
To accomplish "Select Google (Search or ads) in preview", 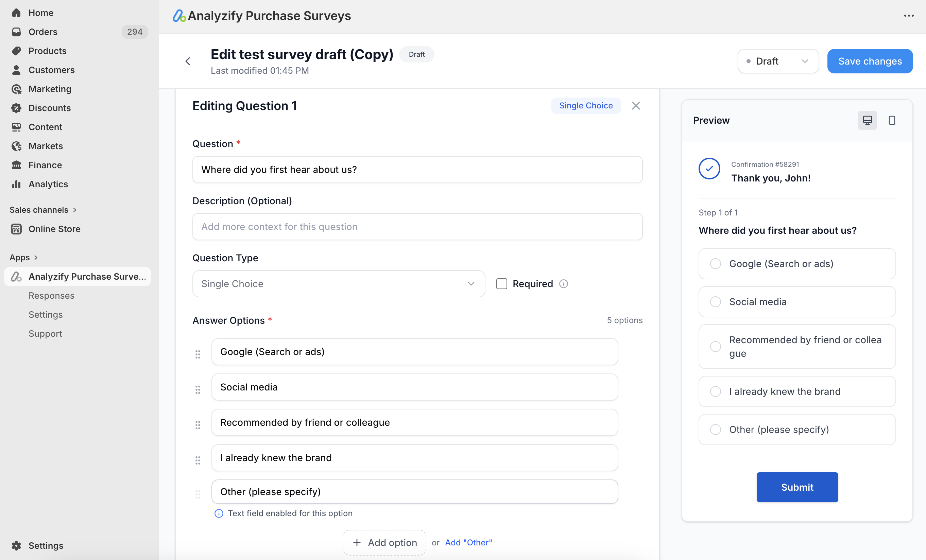I will click(716, 263).
